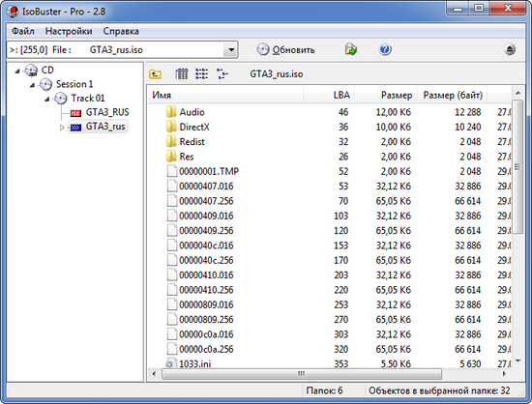Select the 00000410.016 file icon

click(172, 274)
